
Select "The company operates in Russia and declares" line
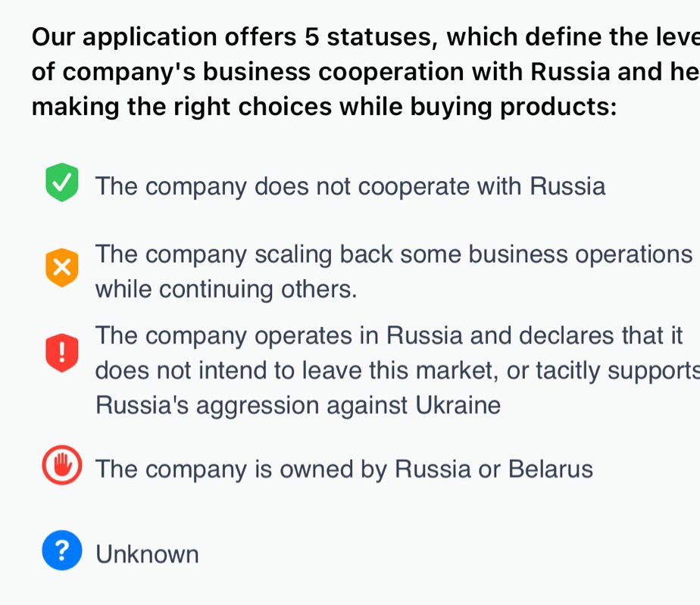pos(389,335)
